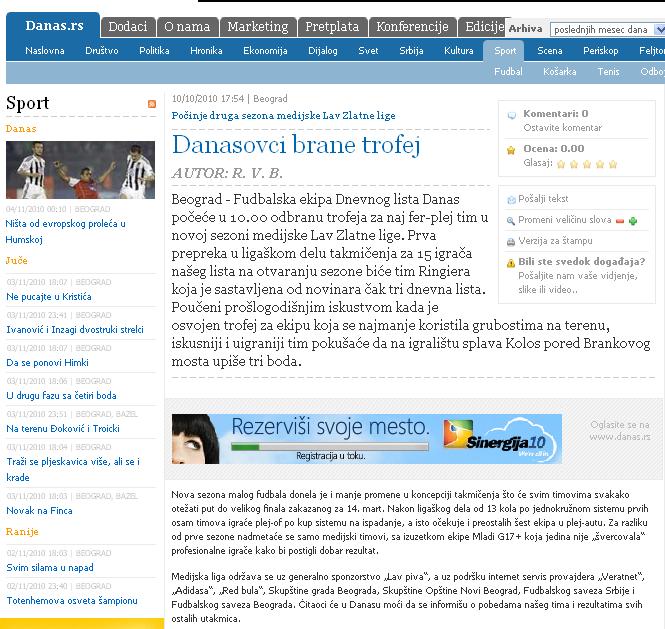Select the active Sport section tab

505,51
